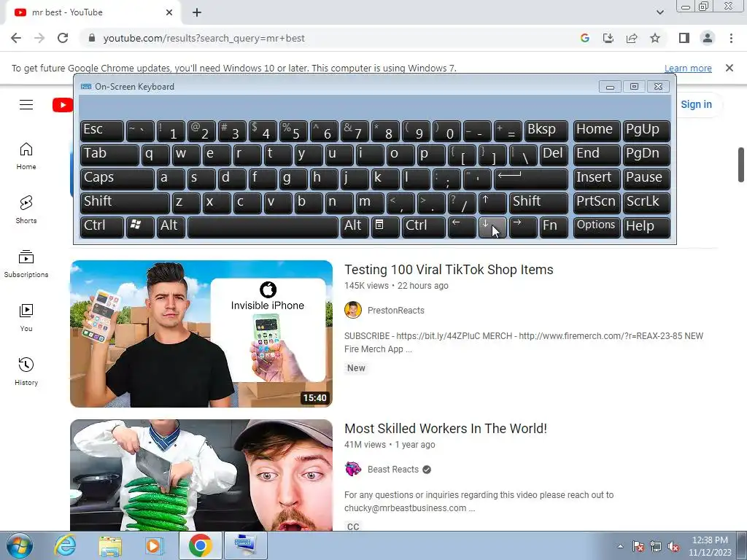
Task: Open Windows Explorer folder in taskbar
Action: 110,545
